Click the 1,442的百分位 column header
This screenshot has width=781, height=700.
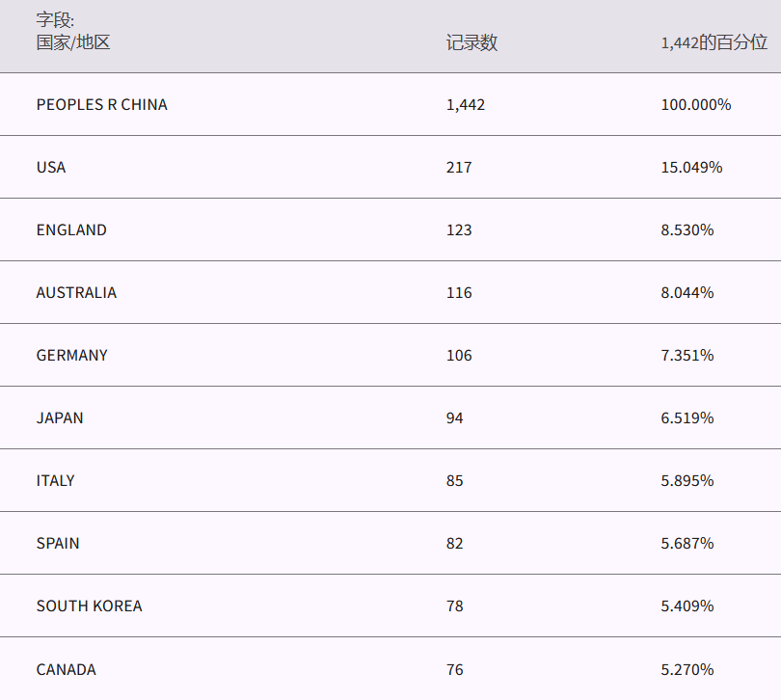[x=714, y=42]
